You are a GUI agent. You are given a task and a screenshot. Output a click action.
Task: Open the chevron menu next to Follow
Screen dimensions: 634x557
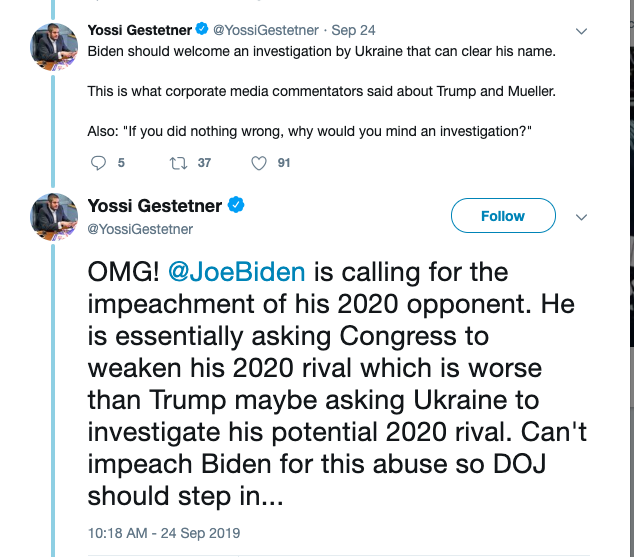point(583,216)
